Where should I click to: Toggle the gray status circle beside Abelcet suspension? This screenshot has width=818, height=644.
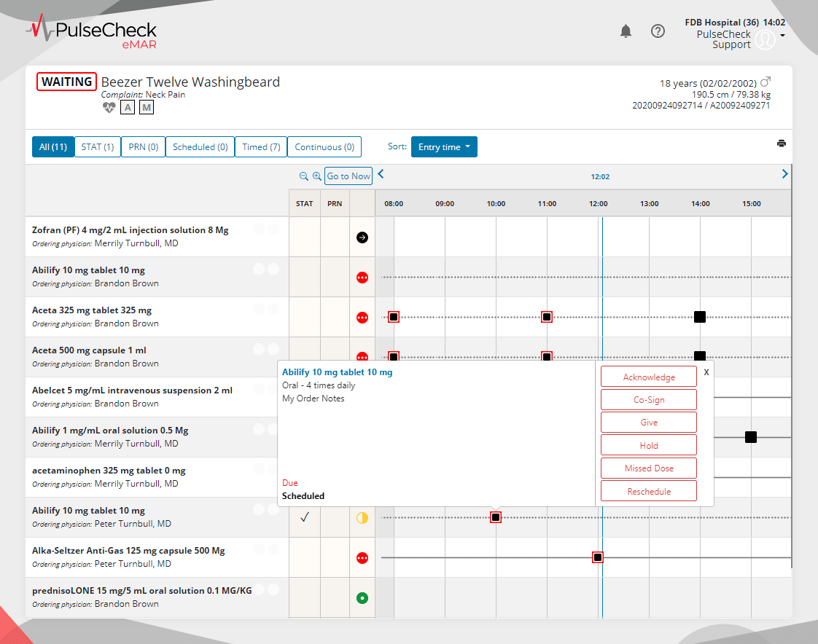pyautogui.click(x=259, y=390)
